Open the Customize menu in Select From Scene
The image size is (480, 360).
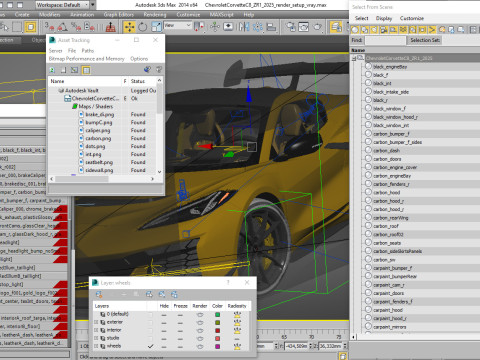[x=412, y=18]
